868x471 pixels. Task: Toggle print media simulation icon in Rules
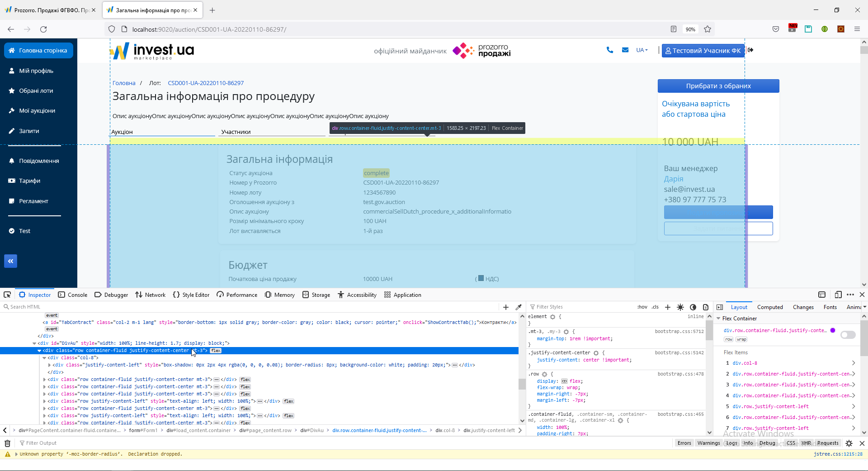click(x=706, y=307)
